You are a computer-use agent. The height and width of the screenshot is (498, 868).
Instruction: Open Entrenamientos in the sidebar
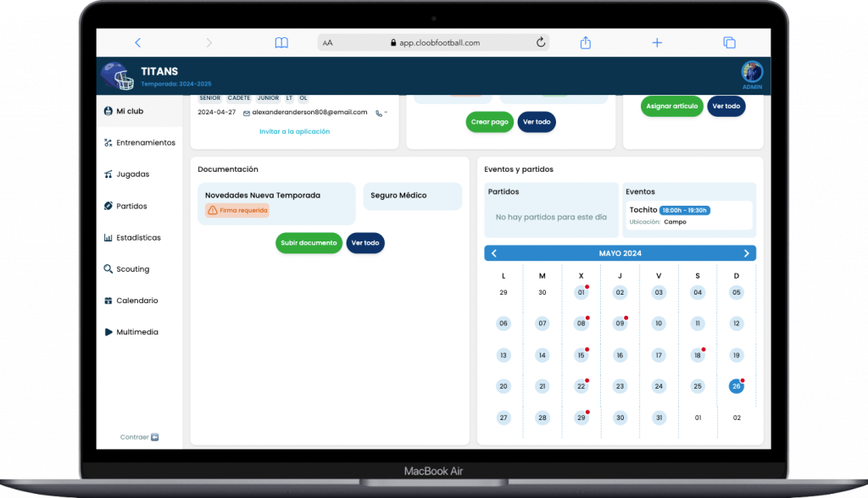[x=145, y=142]
